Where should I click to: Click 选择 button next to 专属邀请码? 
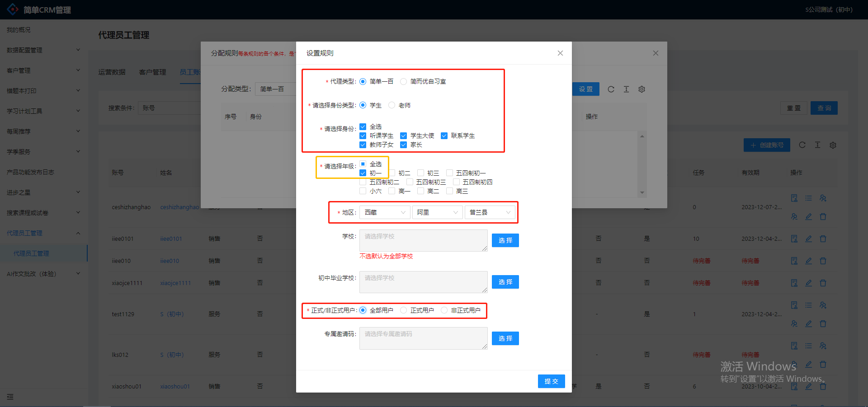click(505, 338)
